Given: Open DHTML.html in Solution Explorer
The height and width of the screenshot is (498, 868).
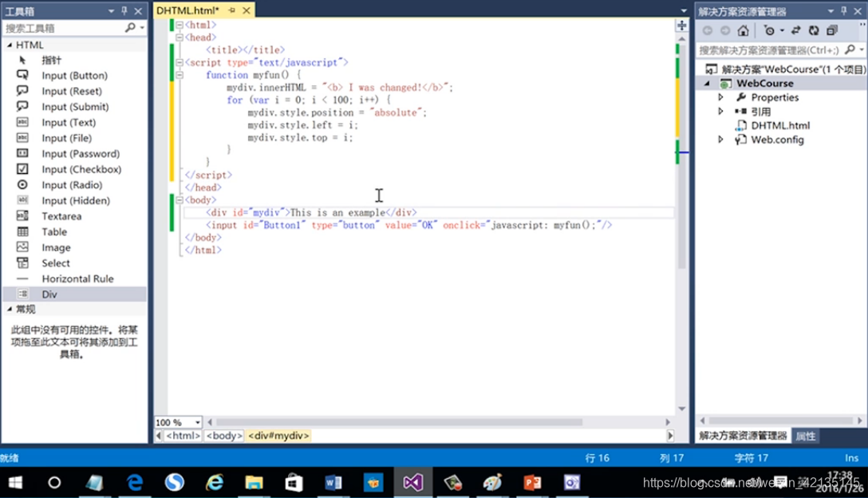Looking at the screenshot, I should tap(780, 125).
